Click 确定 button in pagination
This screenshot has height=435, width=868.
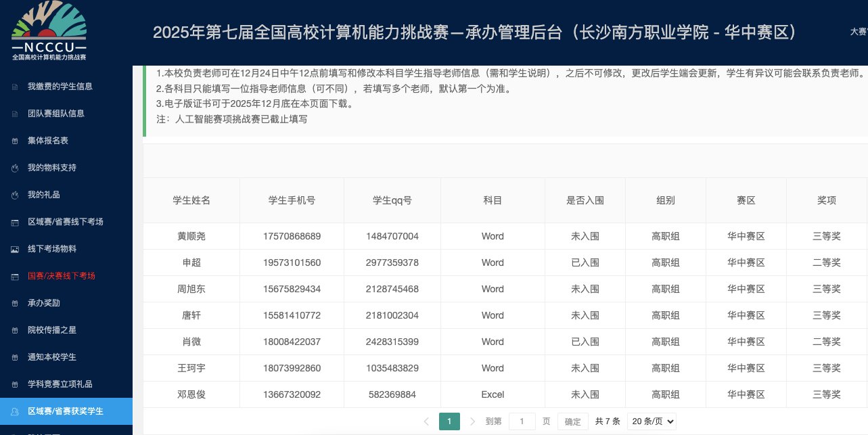[x=572, y=421]
